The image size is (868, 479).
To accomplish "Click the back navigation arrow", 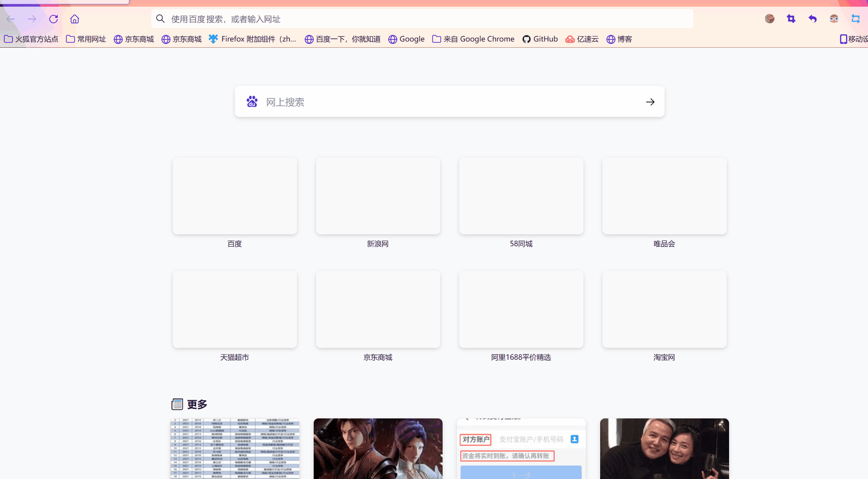I will 11,19.
